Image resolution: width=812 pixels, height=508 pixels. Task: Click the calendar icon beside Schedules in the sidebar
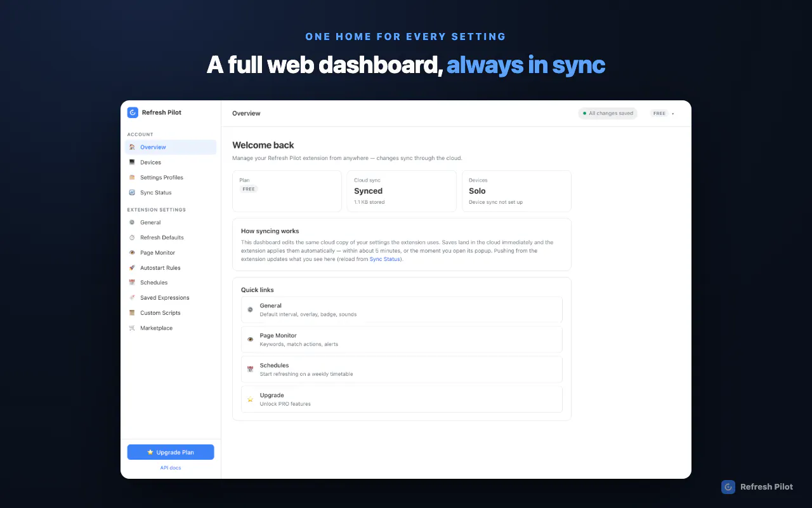(132, 283)
